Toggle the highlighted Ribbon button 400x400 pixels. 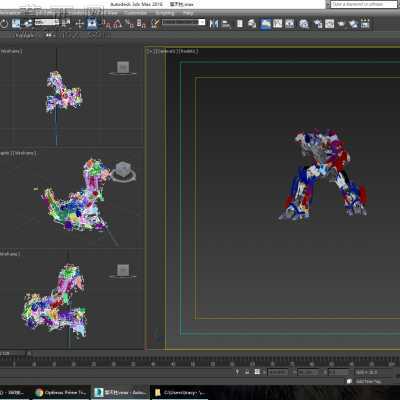[266, 24]
